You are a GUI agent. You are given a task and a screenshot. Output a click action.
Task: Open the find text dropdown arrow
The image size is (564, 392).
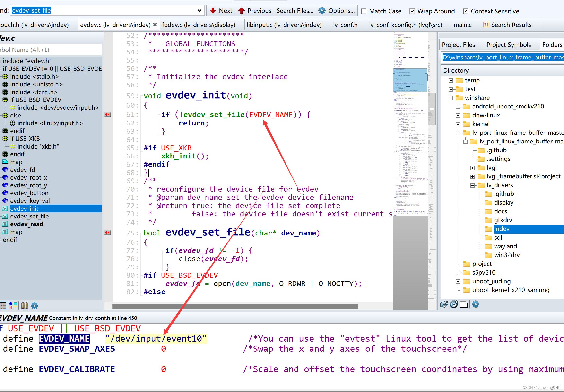(x=200, y=10)
